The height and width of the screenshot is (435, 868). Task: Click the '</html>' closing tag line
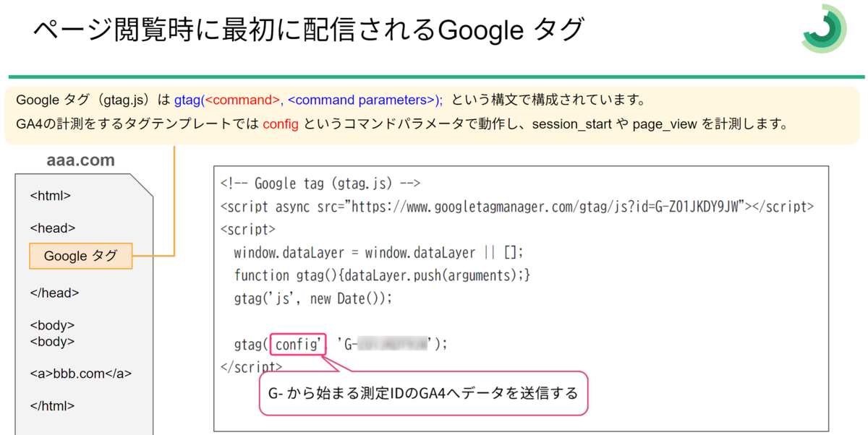point(52,405)
